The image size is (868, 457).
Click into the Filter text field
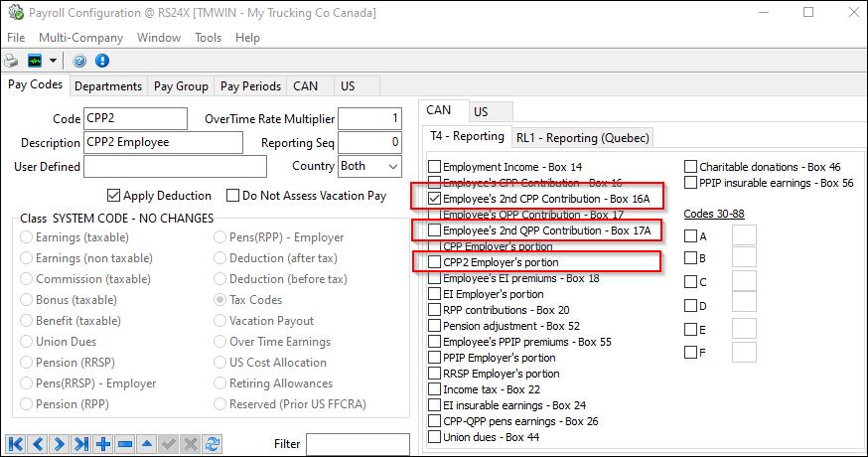357,444
